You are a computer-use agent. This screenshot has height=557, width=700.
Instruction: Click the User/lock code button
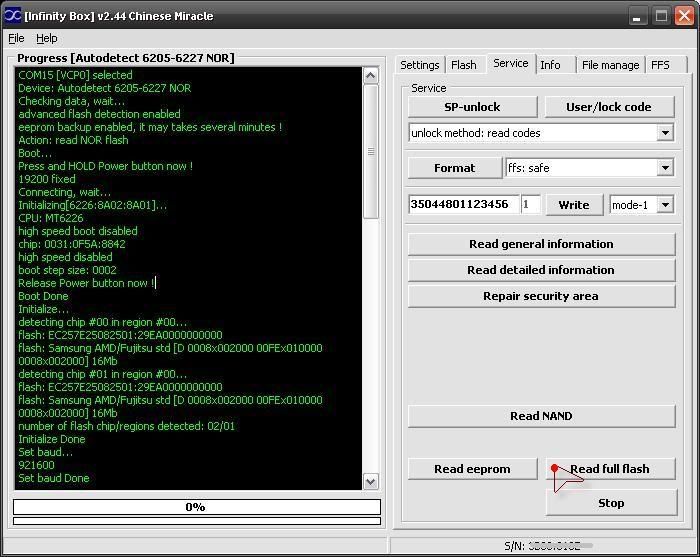[609, 107]
